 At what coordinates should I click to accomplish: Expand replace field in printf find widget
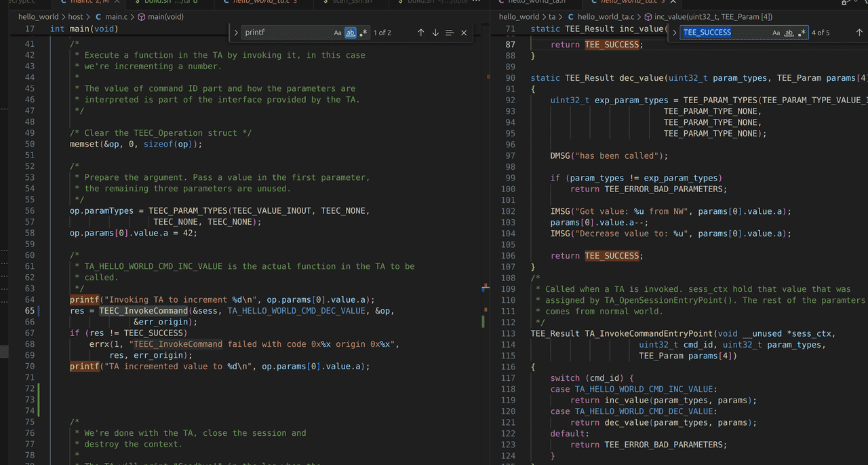point(236,33)
